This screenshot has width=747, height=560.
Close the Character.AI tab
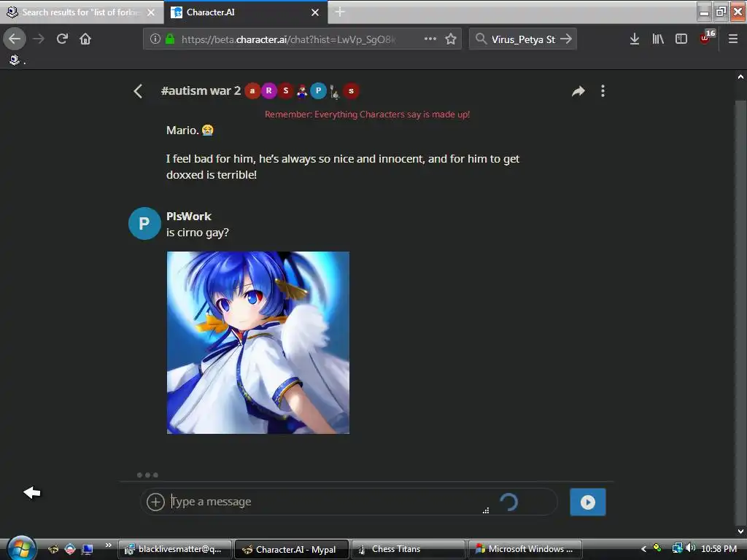pos(315,12)
